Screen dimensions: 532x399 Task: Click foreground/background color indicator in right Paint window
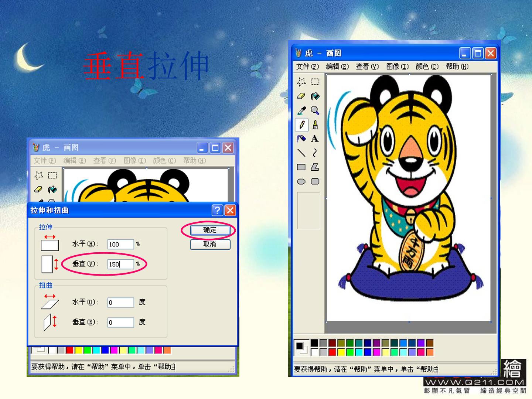pos(301,348)
